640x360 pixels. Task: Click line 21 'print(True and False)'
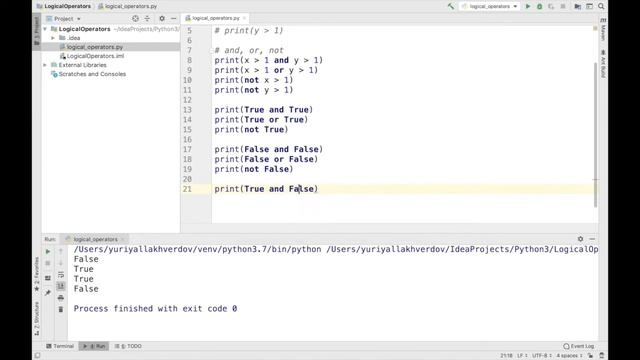coord(266,189)
